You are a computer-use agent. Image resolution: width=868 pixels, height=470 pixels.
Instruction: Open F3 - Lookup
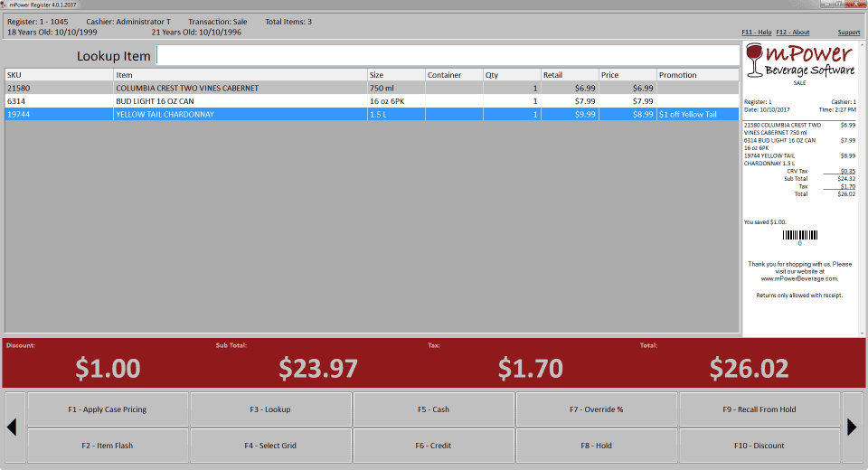click(270, 409)
